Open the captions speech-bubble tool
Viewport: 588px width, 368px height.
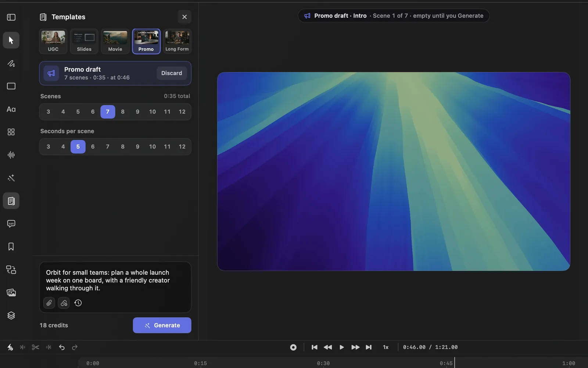(x=11, y=224)
